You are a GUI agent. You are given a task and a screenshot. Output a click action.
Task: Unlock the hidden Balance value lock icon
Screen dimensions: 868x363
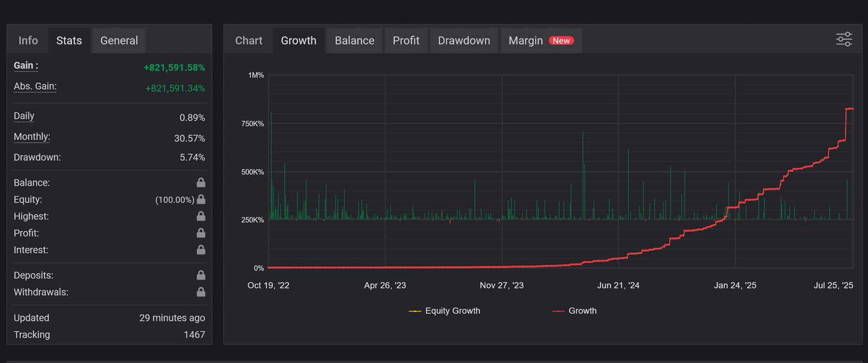coord(201,182)
